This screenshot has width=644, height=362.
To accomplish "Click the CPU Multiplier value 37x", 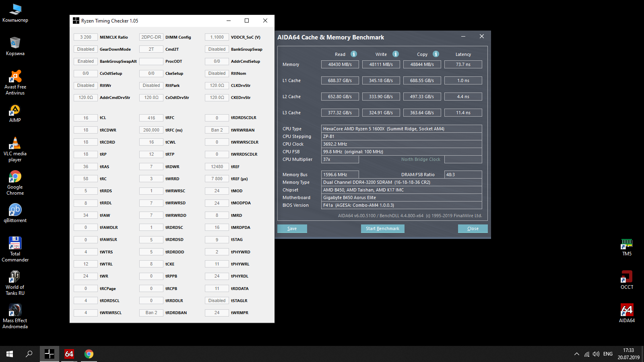I will pyautogui.click(x=340, y=159).
